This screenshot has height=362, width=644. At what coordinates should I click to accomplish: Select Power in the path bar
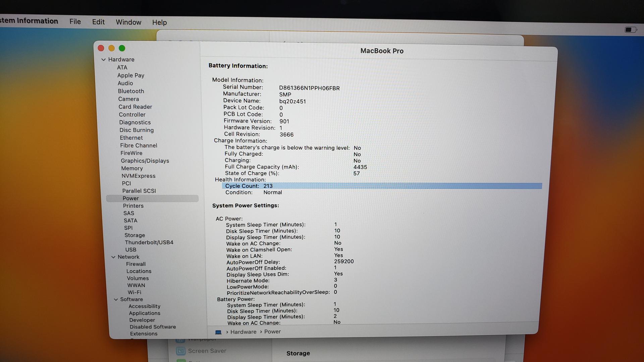[x=272, y=331]
